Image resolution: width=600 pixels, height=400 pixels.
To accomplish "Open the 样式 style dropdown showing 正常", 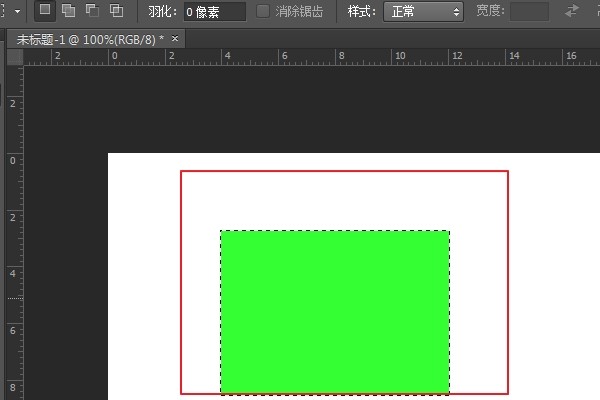I will (423, 11).
